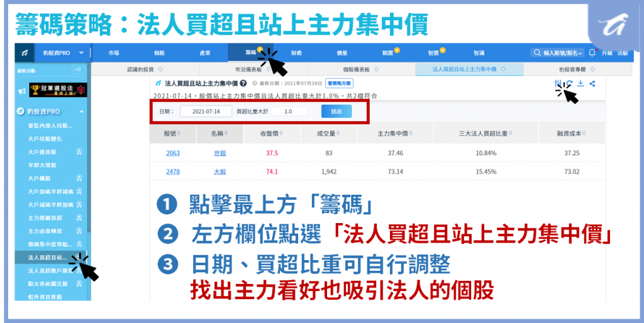
Task: Select 假外資買進股 in sidebar
Action: tap(45, 297)
